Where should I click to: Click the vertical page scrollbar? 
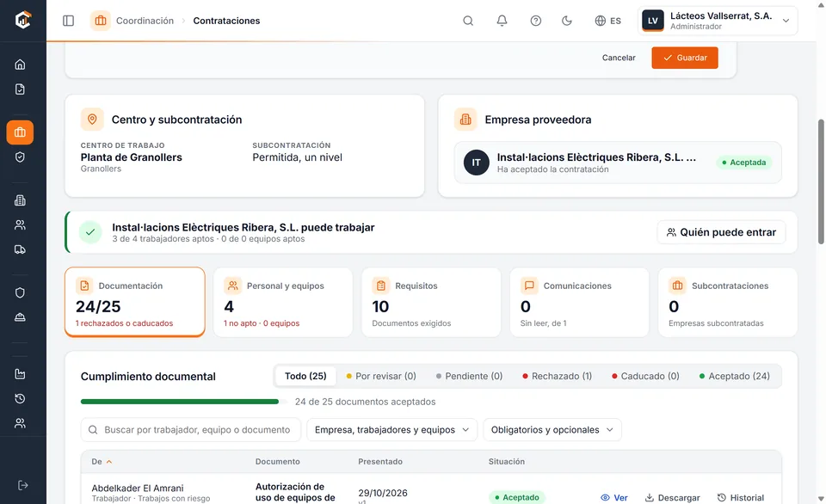(x=821, y=181)
